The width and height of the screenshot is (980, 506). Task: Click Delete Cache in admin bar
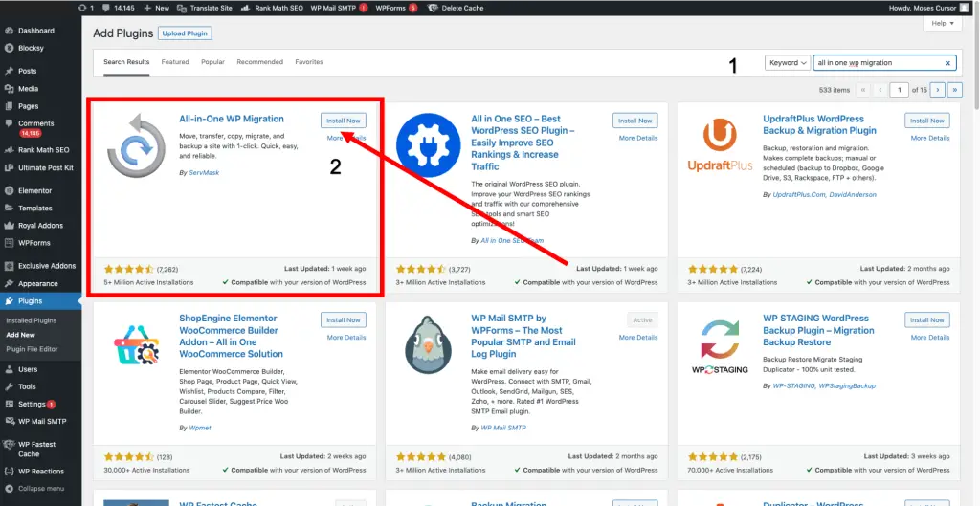tap(457, 8)
